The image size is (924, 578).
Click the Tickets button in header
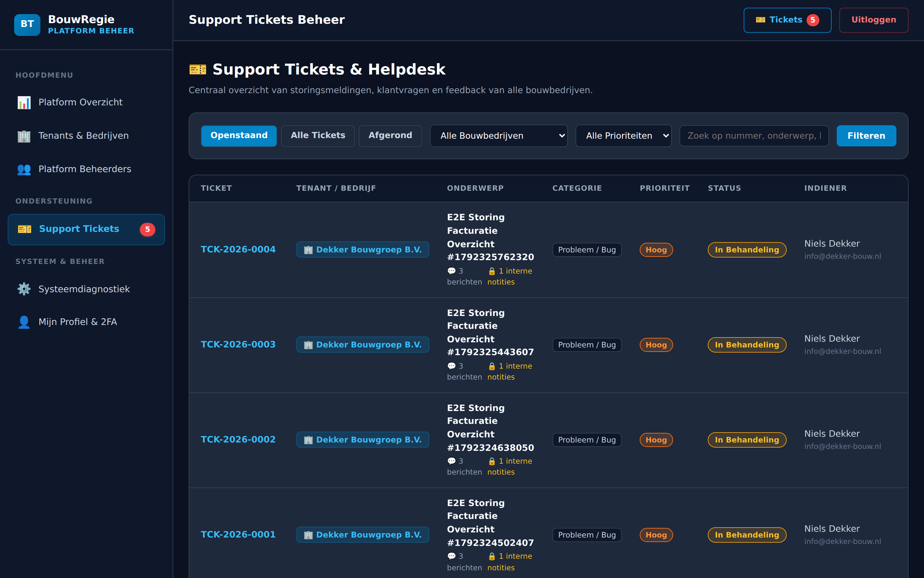[787, 20]
